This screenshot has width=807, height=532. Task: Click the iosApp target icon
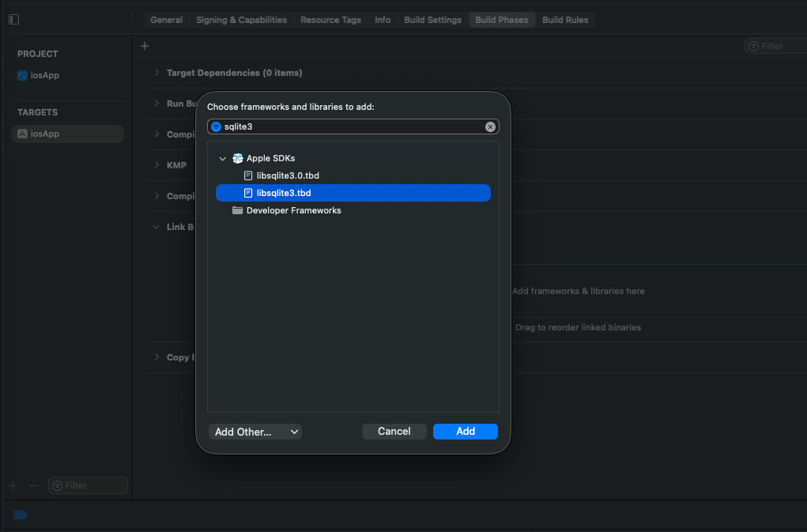click(23, 134)
